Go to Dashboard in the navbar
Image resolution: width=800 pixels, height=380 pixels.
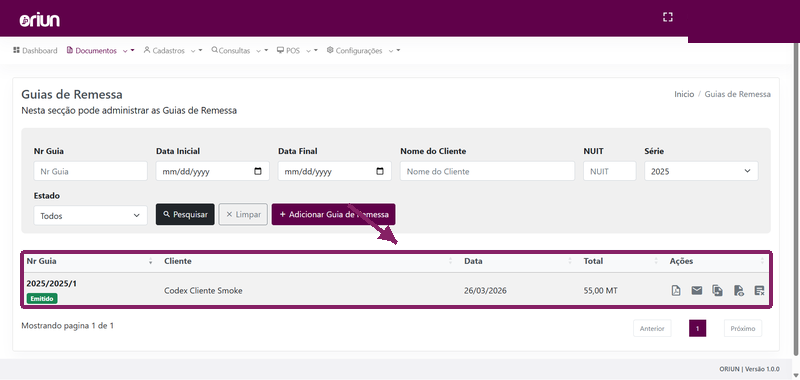(x=35, y=50)
